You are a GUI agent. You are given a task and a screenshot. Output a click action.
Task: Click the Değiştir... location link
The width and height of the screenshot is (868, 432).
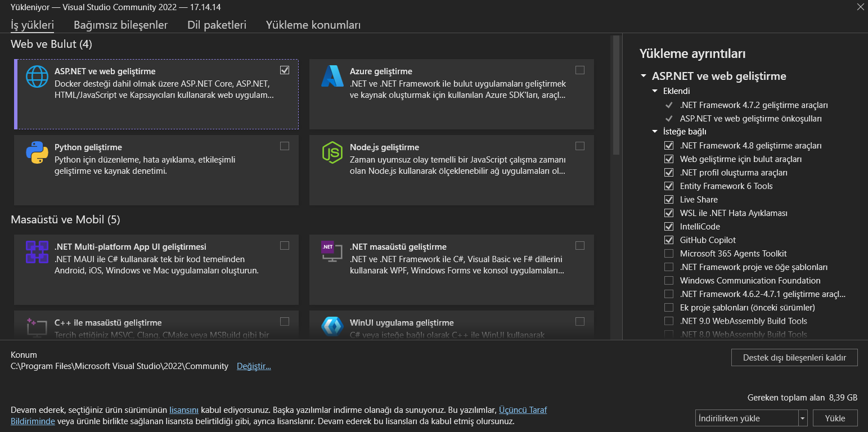254,366
